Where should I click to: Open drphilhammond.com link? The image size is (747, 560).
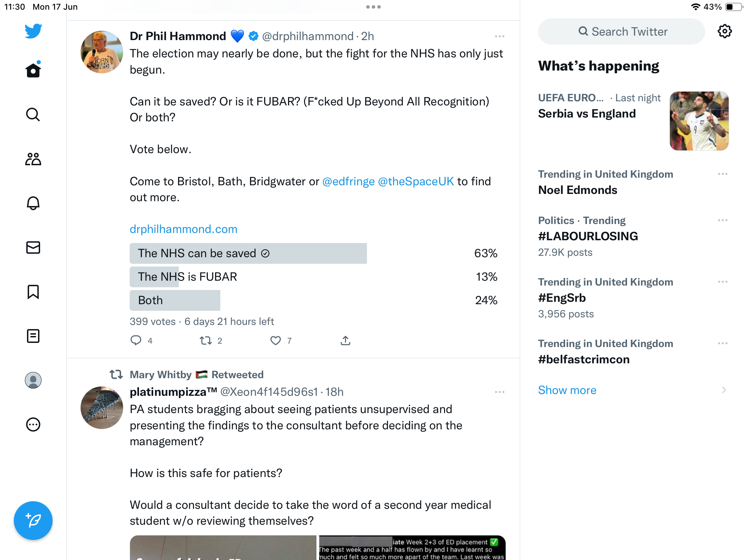[x=183, y=229]
